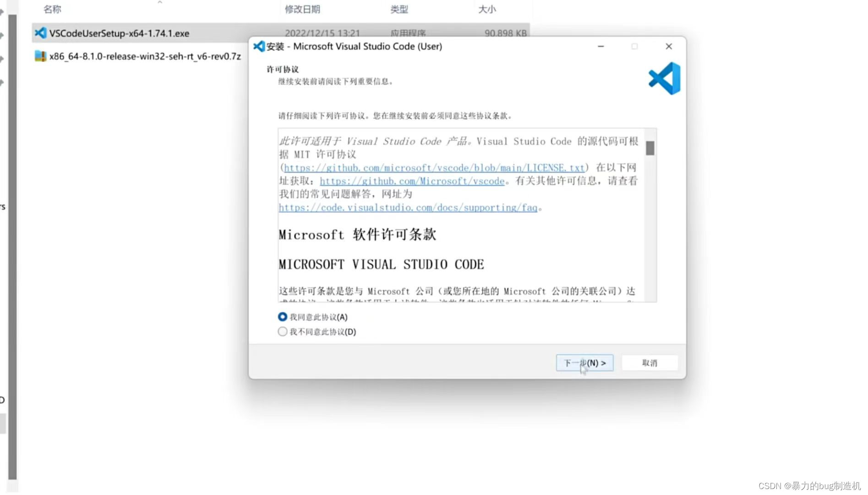The width and height of the screenshot is (868, 495).
Task: Minimize the VS Code setup window
Action: point(601,46)
